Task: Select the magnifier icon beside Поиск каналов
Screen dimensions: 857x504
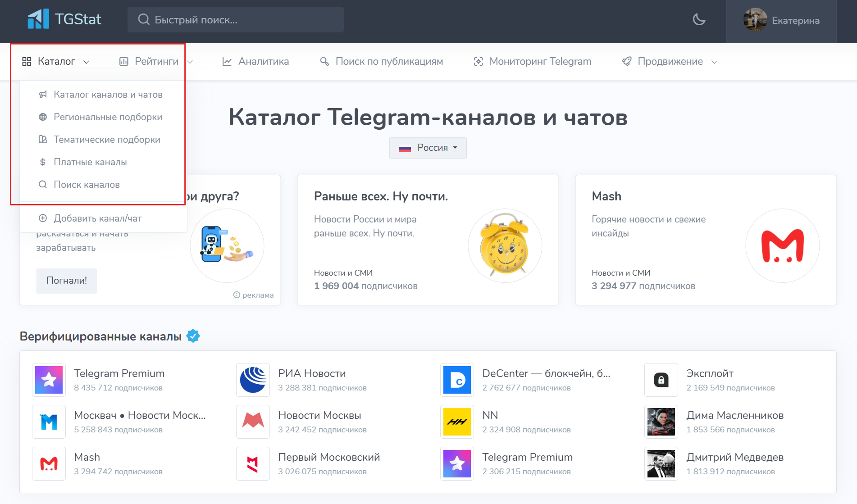Action: click(43, 184)
